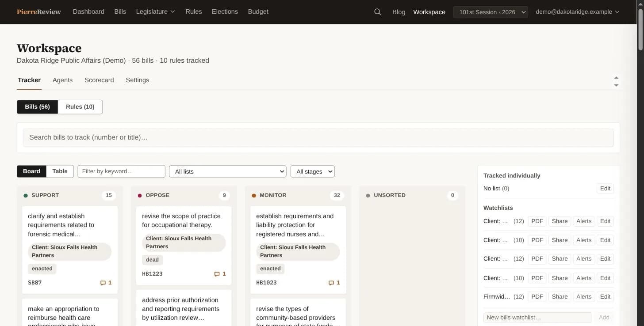Focus the Search bills to track field

point(318,138)
